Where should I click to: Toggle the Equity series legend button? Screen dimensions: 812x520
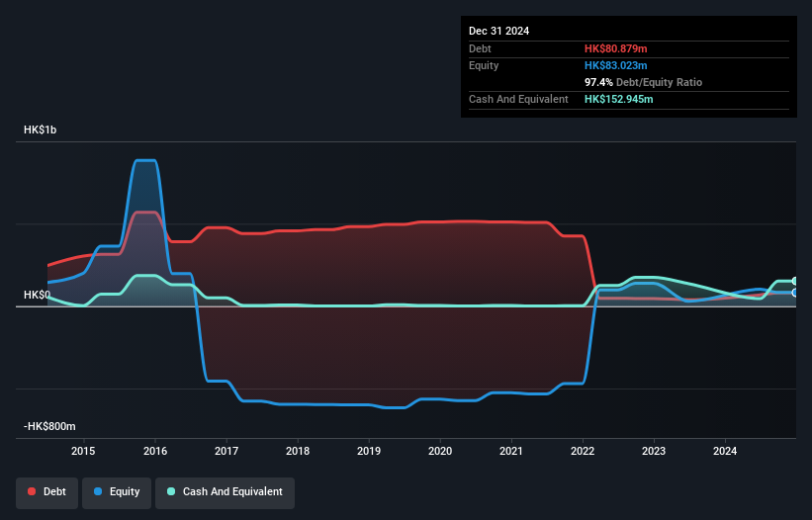(117, 492)
